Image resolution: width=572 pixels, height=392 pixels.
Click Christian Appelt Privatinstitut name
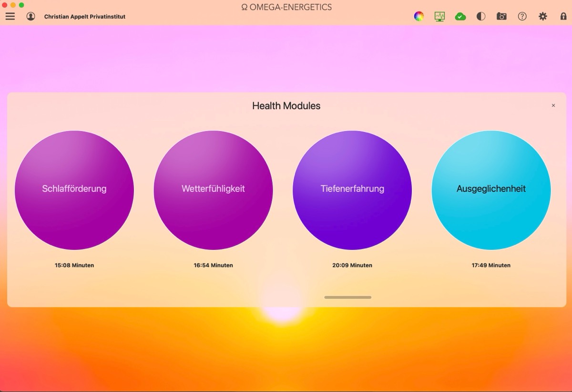[x=85, y=17]
